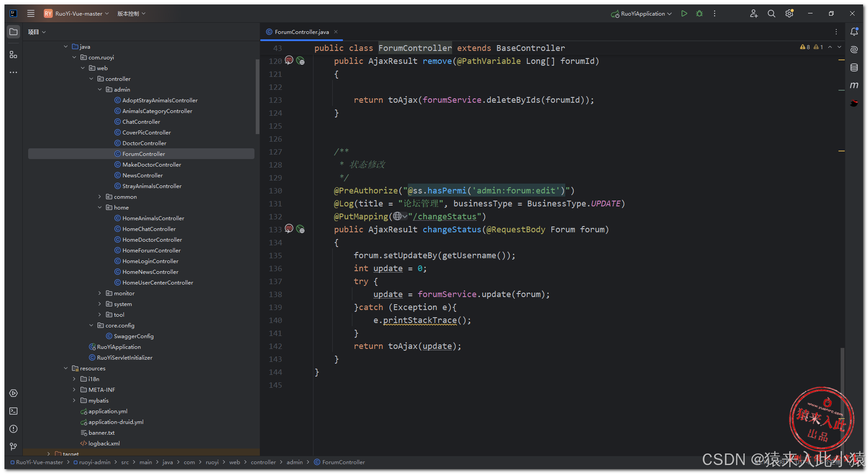Click line number 138 in gutter

click(275, 294)
